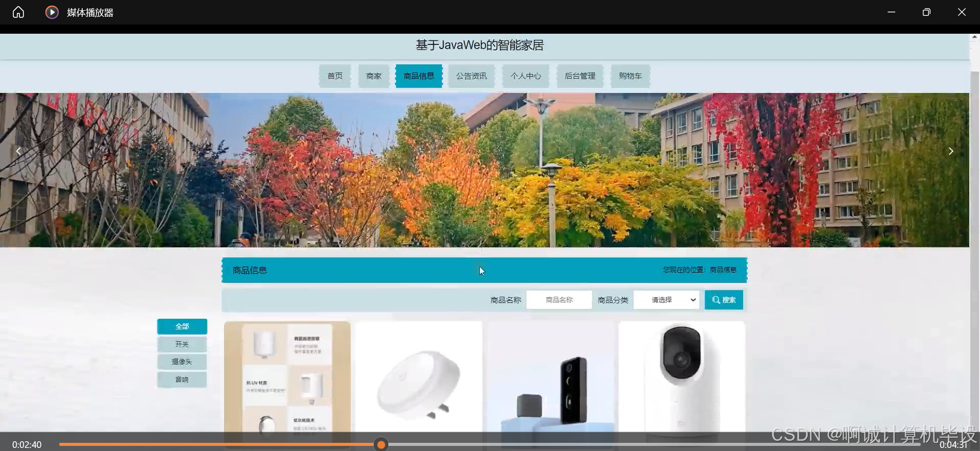Click the 商品信息 breadcrumb text
This screenshot has width=980, height=451.
(723, 270)
